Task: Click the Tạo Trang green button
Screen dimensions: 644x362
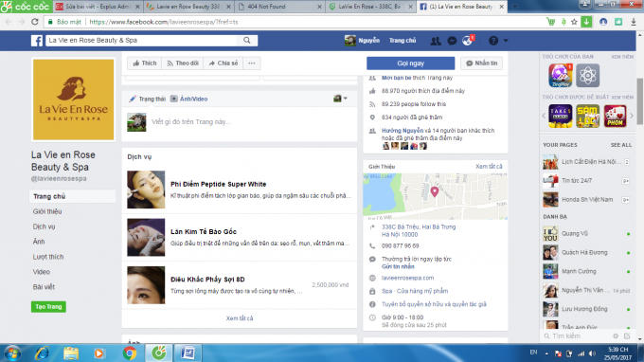Action: (48, 306)
